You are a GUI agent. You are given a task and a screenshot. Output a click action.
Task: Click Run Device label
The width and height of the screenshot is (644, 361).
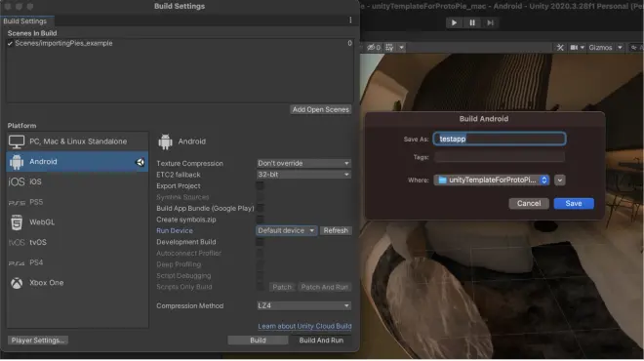point(175,231)
